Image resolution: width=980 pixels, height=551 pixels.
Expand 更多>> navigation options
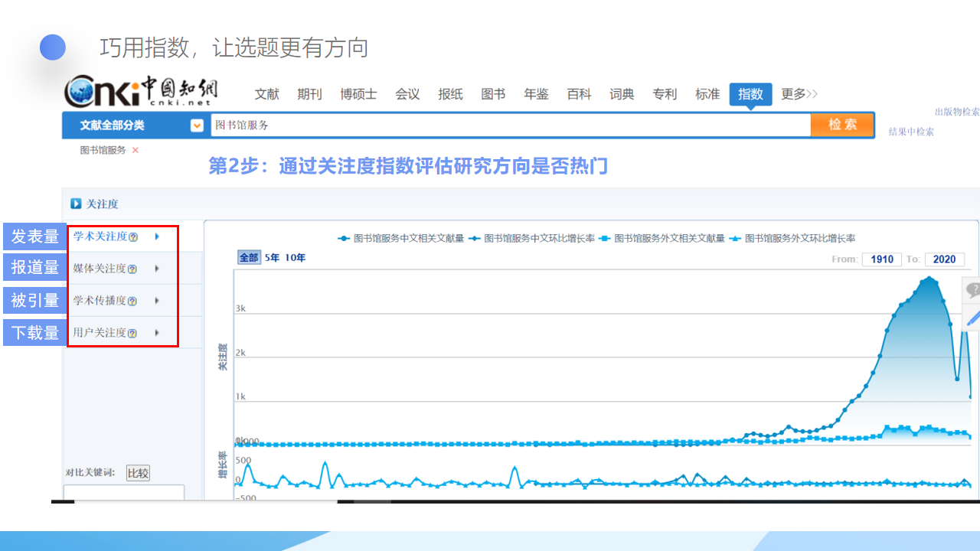point(799,94)
